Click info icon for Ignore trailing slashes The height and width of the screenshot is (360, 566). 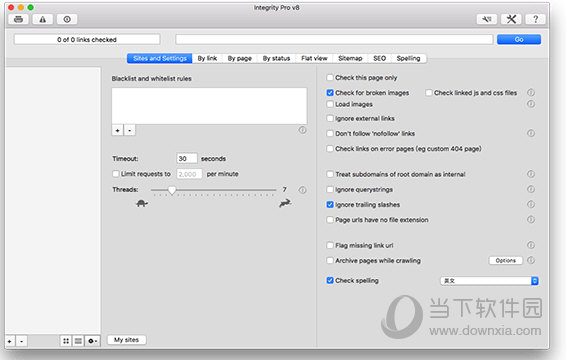[531, 204]
